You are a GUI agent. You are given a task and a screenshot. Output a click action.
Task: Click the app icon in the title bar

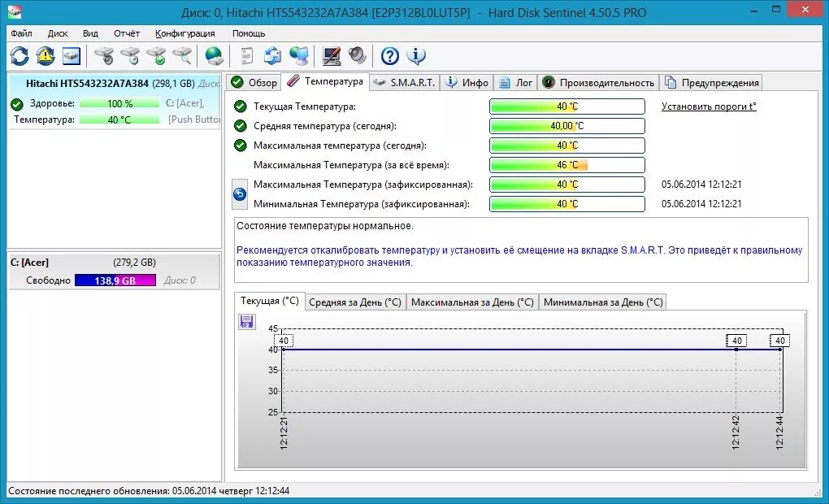(15, 11)
